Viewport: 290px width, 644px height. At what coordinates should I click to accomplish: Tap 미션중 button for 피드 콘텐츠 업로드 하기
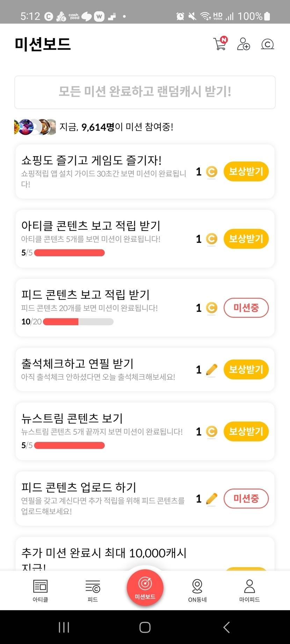click(246, 498)
